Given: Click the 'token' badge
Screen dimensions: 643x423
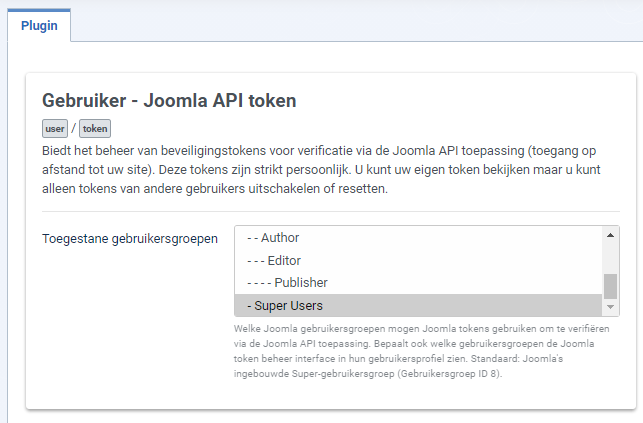Looking at the screenshot, I should click(95, 129).
